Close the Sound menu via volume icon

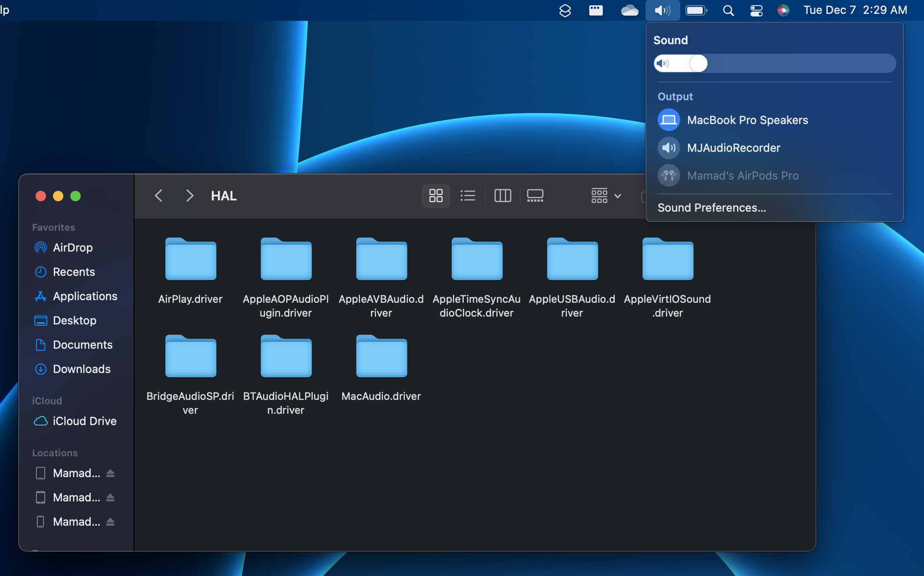coord(662,10)
